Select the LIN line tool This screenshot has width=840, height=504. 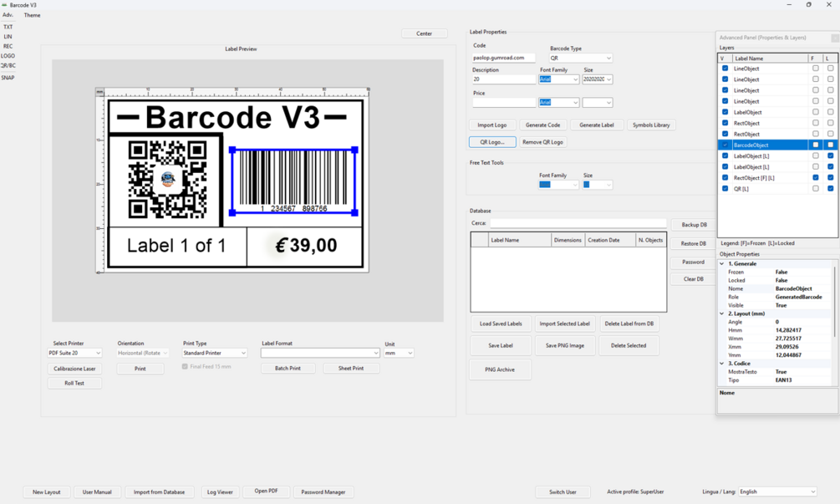click(8, 37)
